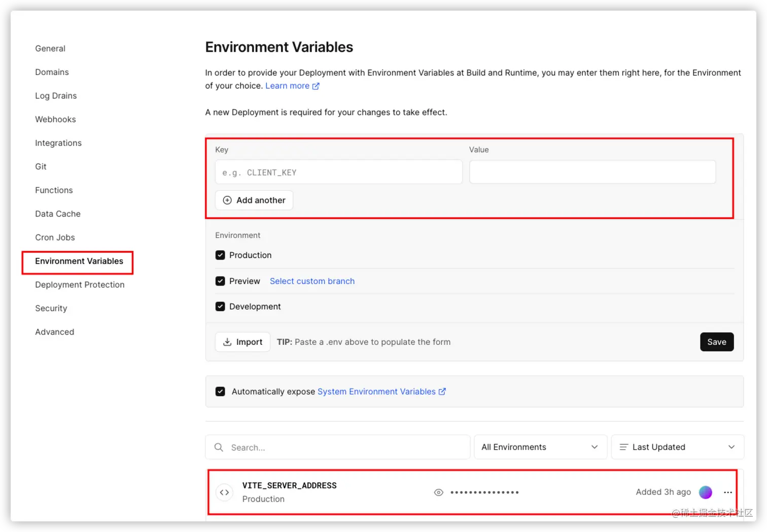This screenshot has width=767, height=532.
Task: Open the Select custom branch link
Action: [312, 281]
